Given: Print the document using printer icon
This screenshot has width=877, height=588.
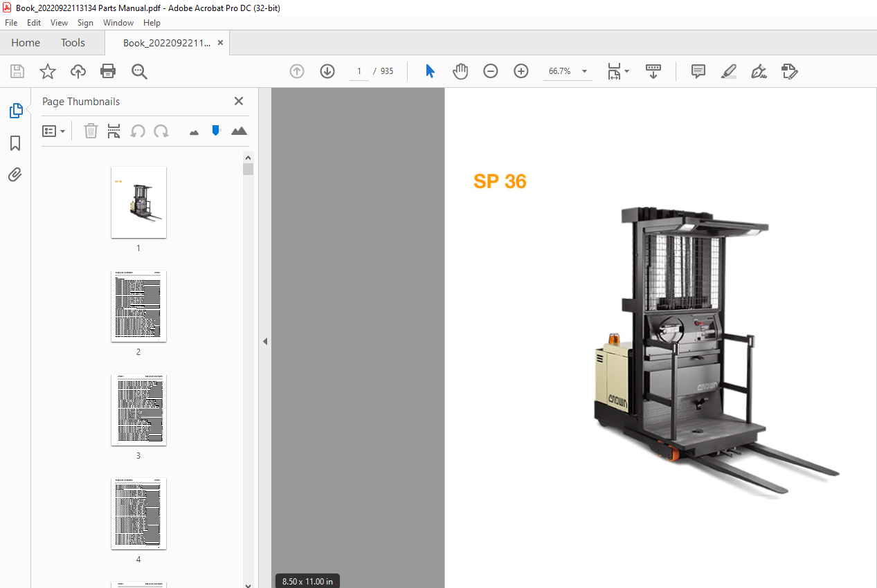Looking at the screenshot, I should [x=108, y=71].
